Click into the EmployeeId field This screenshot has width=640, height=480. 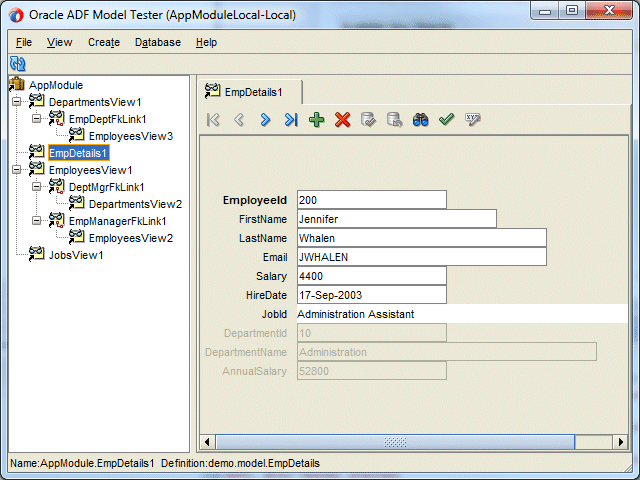tap(372, 200)
